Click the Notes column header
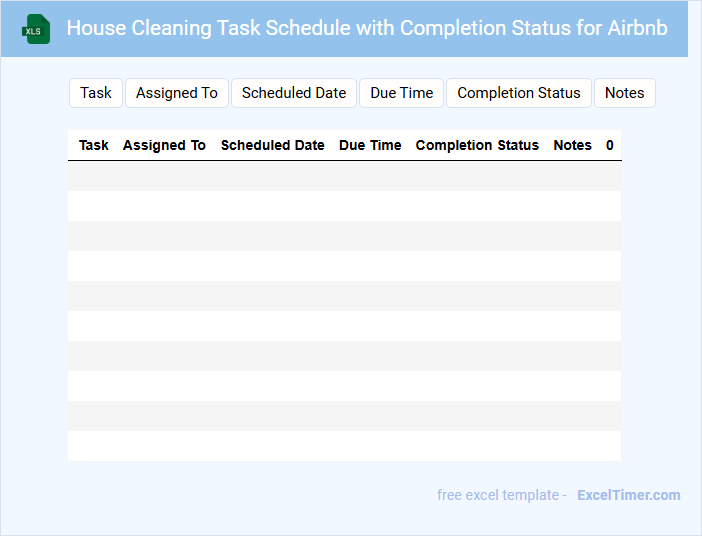This screenshot has height=536, width=702. [x=573, y=145]
